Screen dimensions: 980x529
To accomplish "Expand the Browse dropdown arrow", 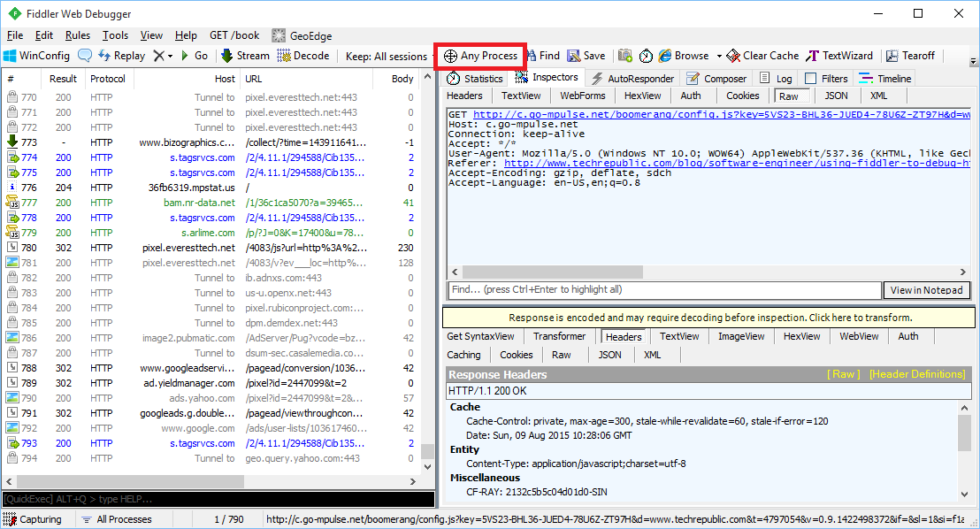I will click(x=719, y=56).
